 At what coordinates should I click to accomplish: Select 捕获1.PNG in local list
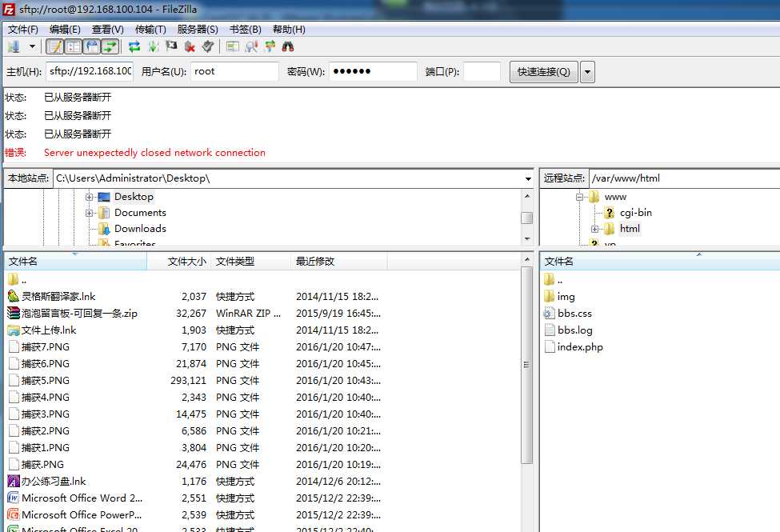tap(46, 447)
